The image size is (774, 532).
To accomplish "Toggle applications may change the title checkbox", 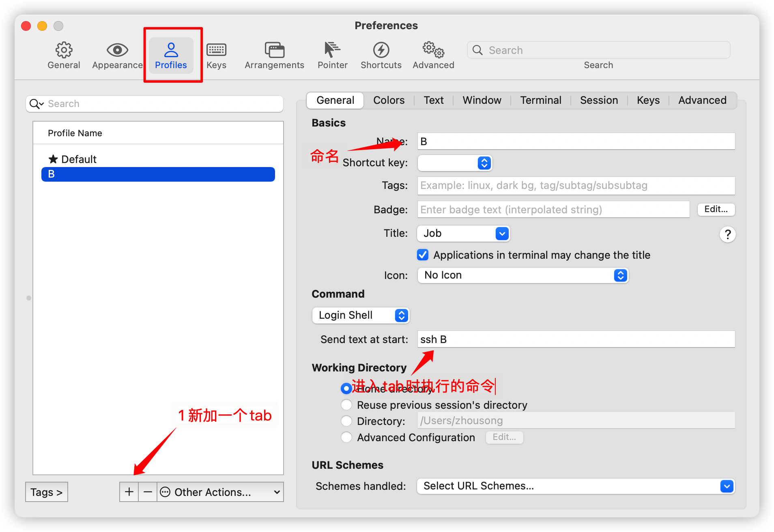I will coord(423,255).
